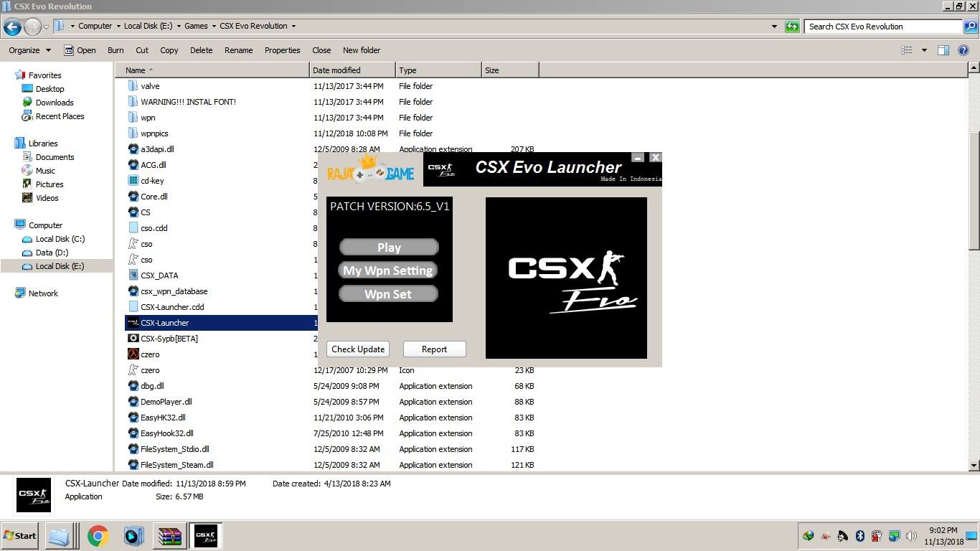Select the cd-key file icon

133,181
